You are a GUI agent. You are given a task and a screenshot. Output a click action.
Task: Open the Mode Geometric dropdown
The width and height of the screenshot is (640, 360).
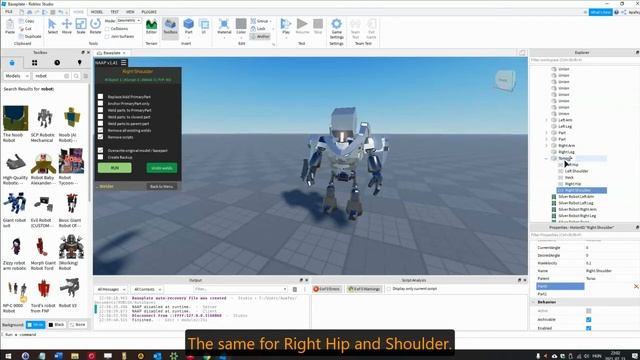(x=129, y=20)
